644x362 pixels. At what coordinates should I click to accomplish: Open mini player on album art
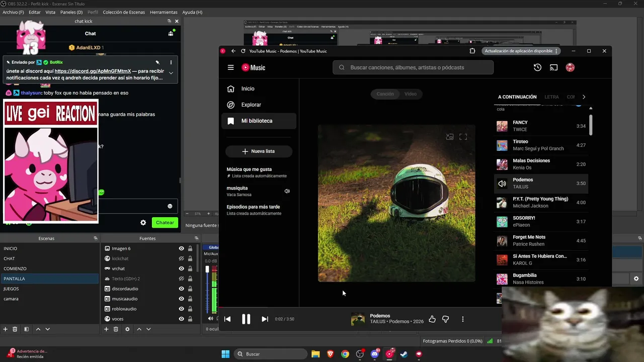(x=450, y=137)
